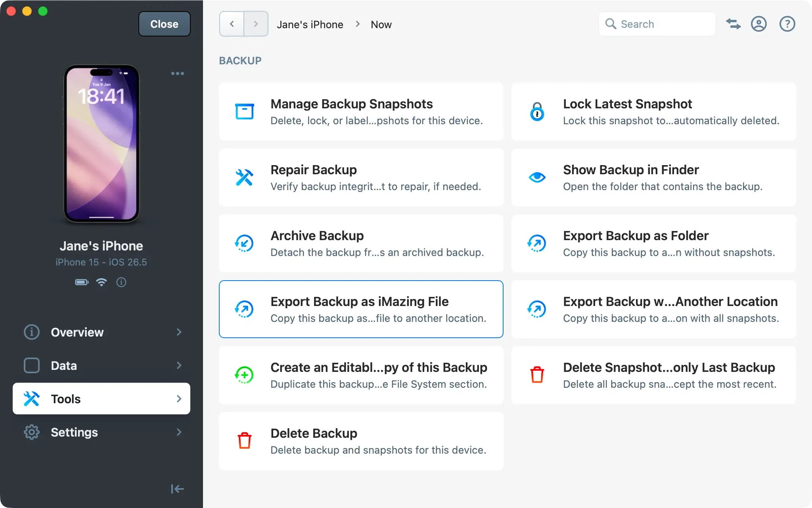Click the Lock Latest Snapshot padlock icon
This screenshot has width=812, height=508.
point(537,112)
